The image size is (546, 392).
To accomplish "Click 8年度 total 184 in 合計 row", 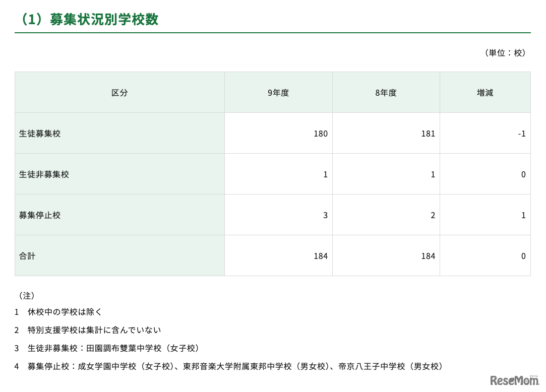I will point(429,256).
